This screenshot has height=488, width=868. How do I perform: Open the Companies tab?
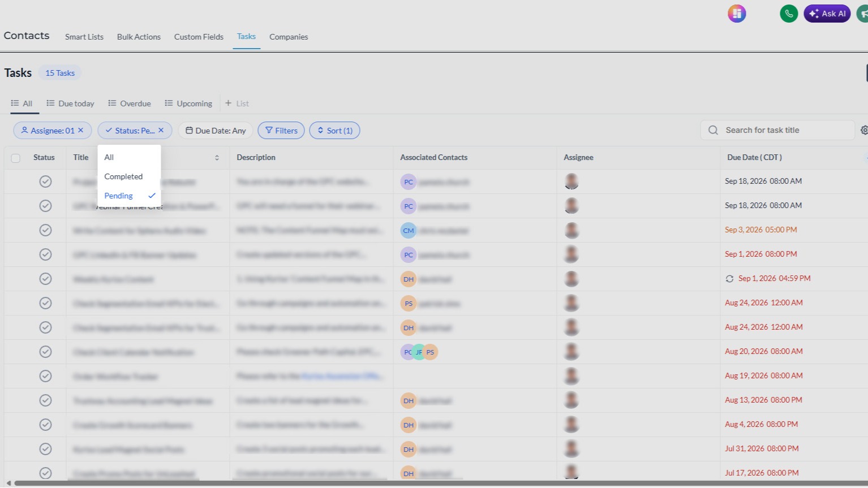pos(289,37)
